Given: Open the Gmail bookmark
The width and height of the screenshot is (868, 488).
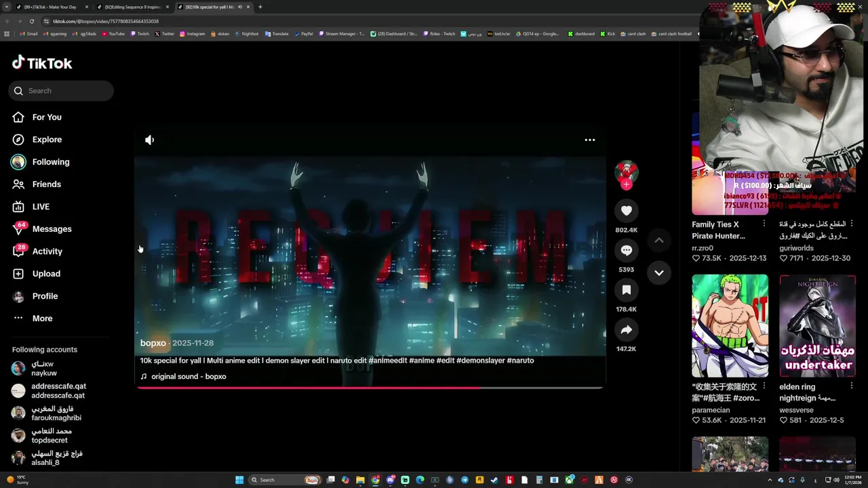Looking at the screenshot, I should [x=29, y=34].
